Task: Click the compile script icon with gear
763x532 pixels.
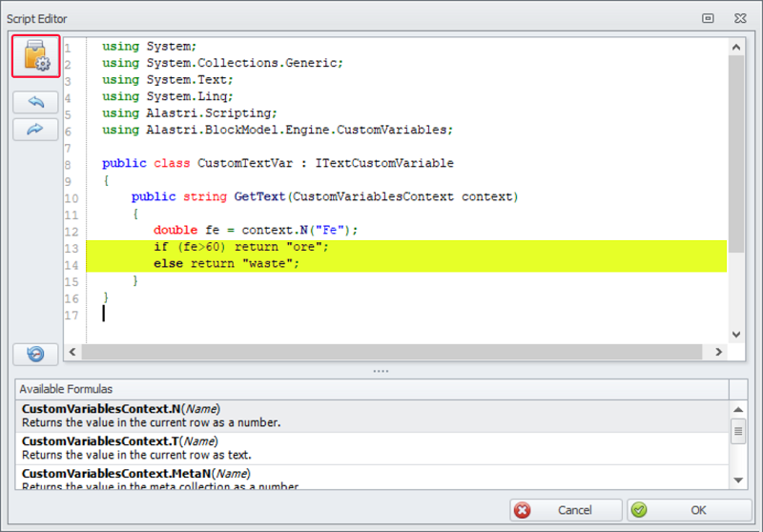Action: 36,56
